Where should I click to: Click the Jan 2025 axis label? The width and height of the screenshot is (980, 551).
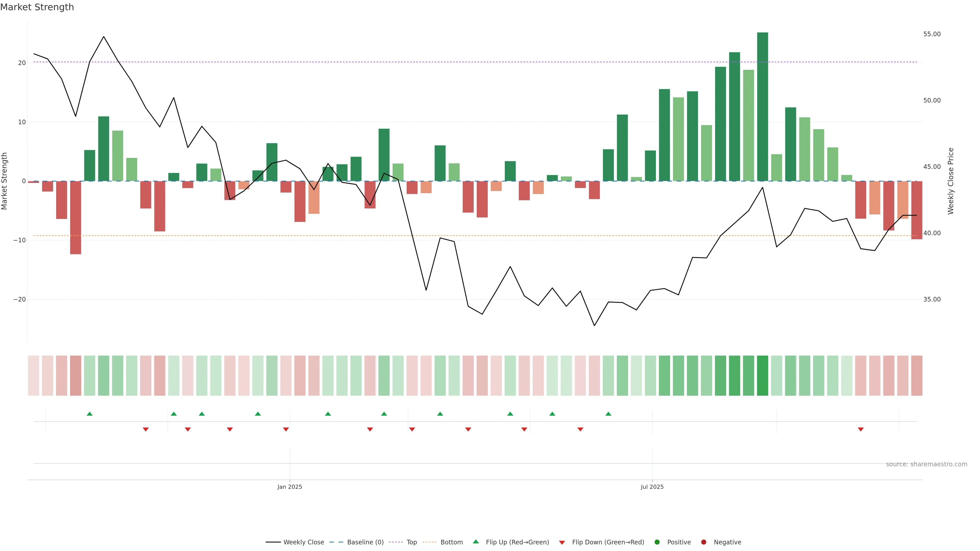289,487
